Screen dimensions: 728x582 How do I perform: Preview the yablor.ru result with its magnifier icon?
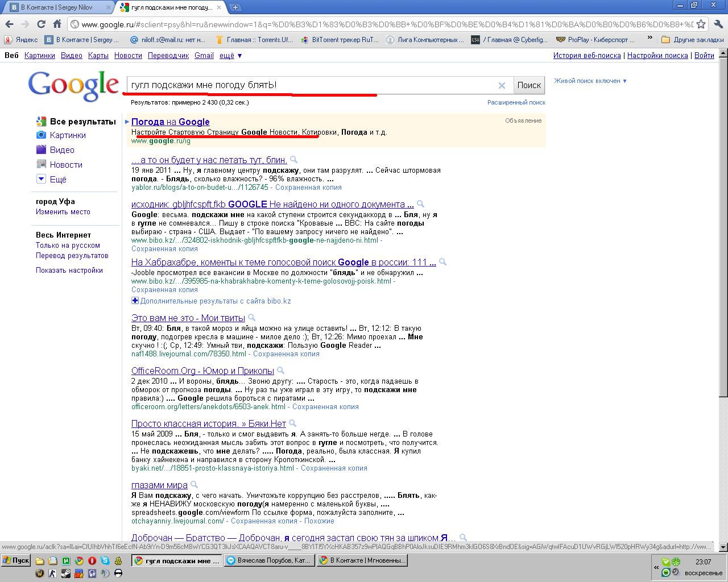coord(293,160)
